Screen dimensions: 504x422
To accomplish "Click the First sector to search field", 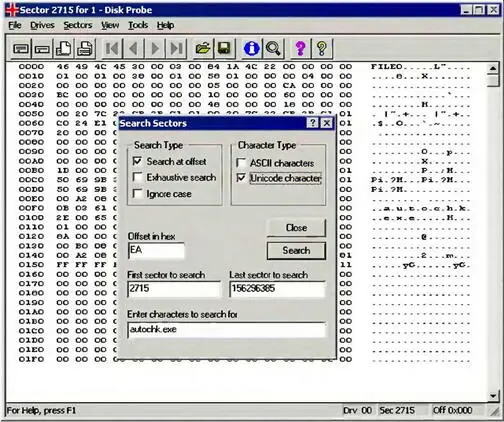I will [x=174, y=289].
